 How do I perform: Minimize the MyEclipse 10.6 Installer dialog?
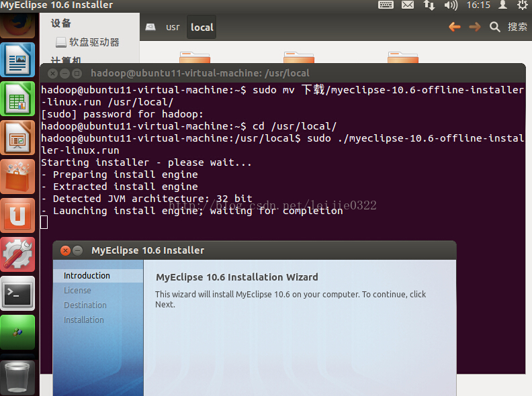tap(78, 250)
